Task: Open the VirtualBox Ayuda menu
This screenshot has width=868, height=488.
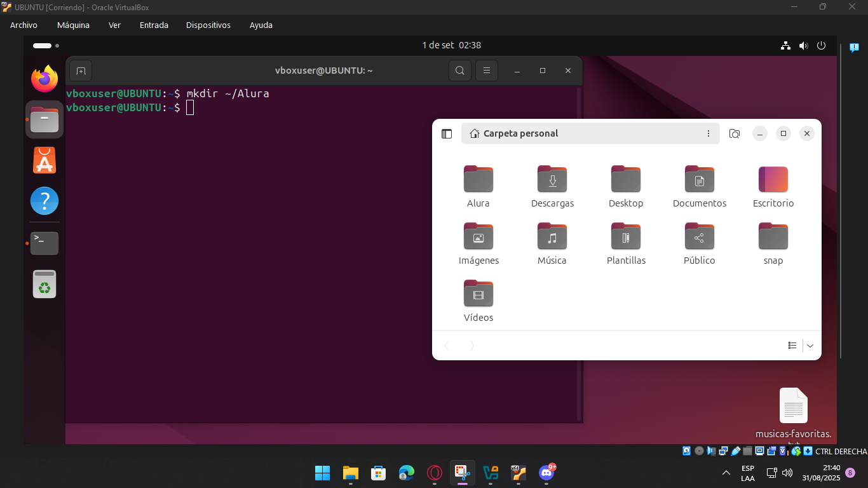Action: 261,25
